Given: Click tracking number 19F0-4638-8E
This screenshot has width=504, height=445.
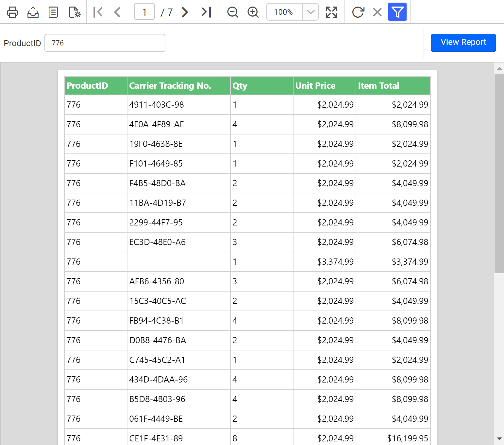Looking at the screenshot, I should (156, 144).
